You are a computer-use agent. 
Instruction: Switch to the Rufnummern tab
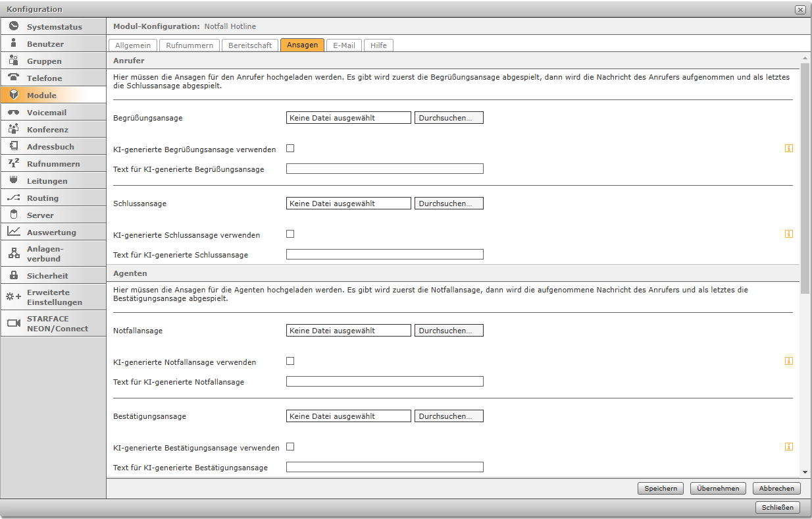[190, 45]
